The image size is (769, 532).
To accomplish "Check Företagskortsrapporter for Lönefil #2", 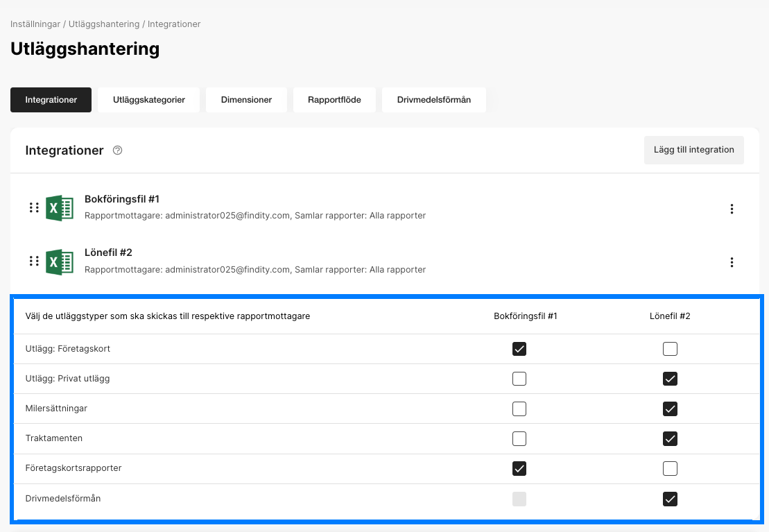I will coord(670,469).
